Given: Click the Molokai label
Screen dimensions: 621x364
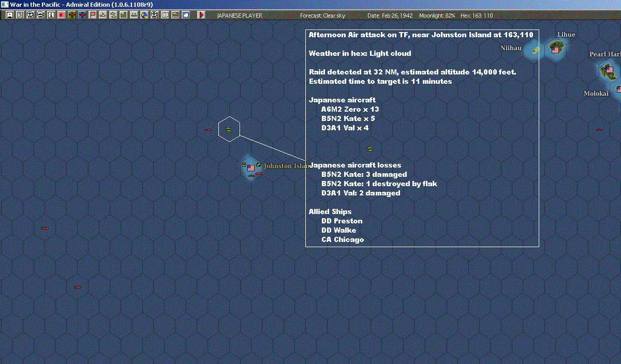Looking at the screenshot, I should pos(596,94).
